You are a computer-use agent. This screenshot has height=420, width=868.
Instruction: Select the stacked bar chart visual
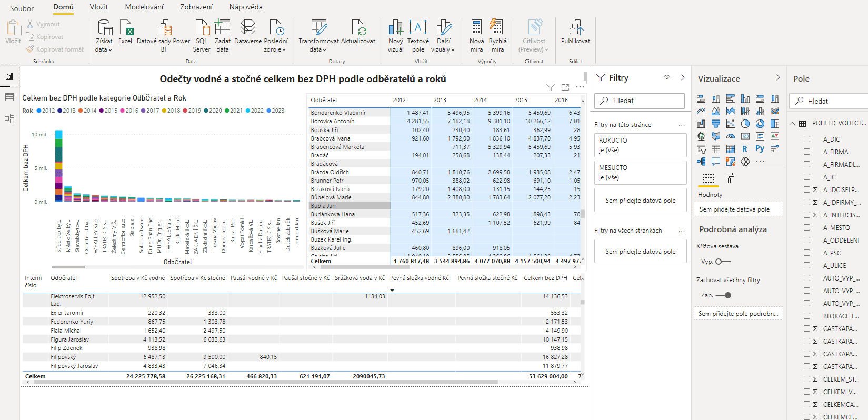pyautogui.click(x=701, y=98)
